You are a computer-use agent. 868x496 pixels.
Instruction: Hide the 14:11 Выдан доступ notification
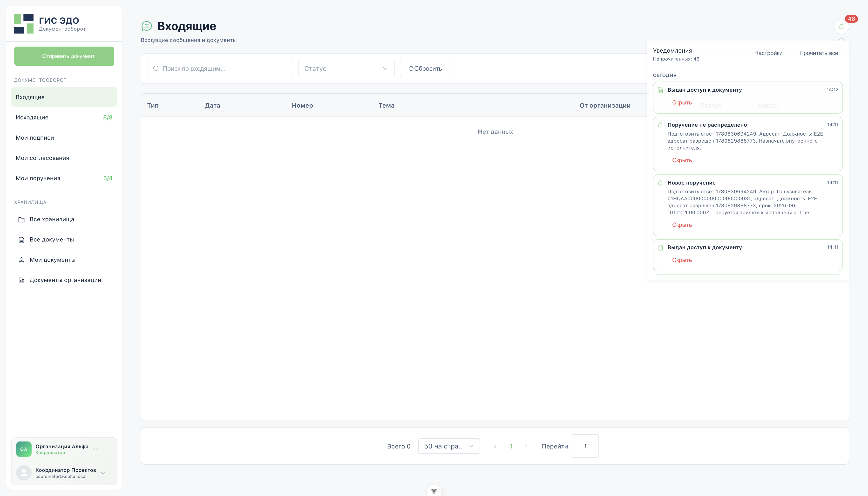click(682, 260)
